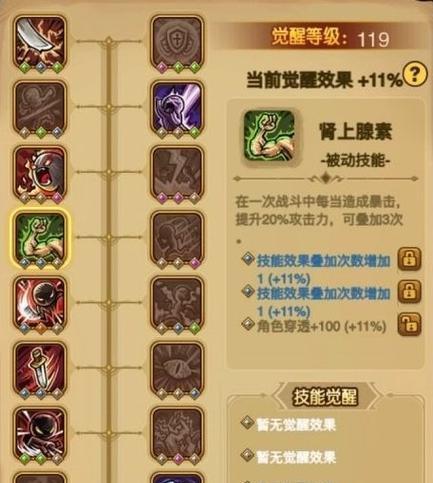The height and width of the screenshot is (483, 433).
Task: Open the 技能觉醒 section header
Action: (326, 396)
